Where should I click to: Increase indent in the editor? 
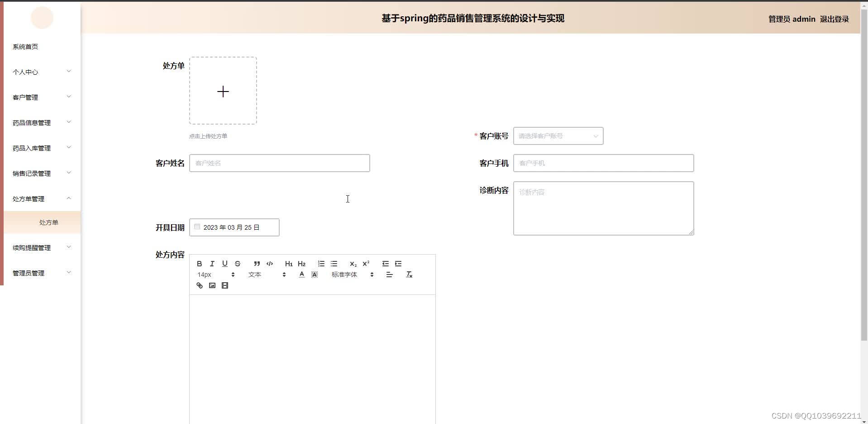point(398,264)
